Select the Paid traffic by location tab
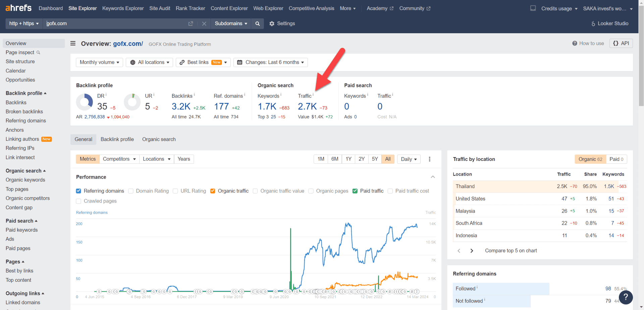The height and width of the screenshot is (310, 644). [616, 159]
